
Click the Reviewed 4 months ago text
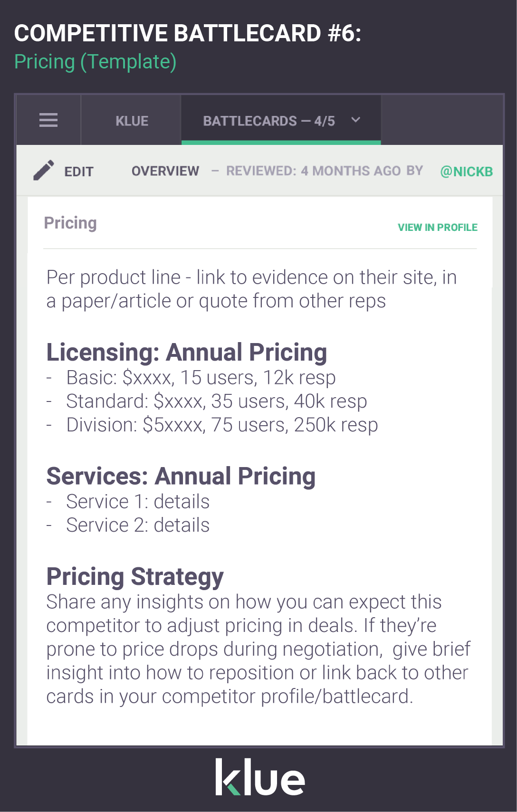tap(314, 171)
